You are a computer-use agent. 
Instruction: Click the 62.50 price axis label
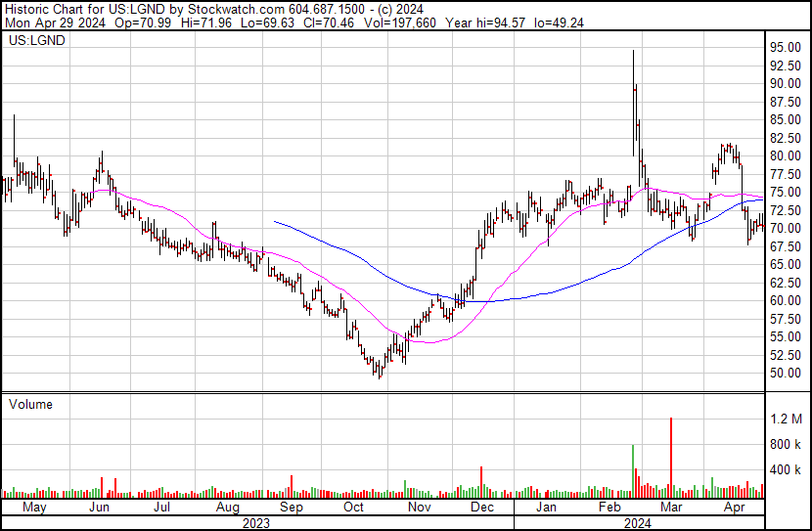(x=786, y=283)
